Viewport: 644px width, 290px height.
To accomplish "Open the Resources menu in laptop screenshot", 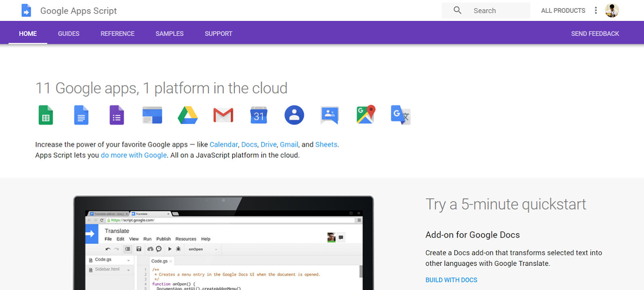I will pyautogui.click(x=186, y=239).
